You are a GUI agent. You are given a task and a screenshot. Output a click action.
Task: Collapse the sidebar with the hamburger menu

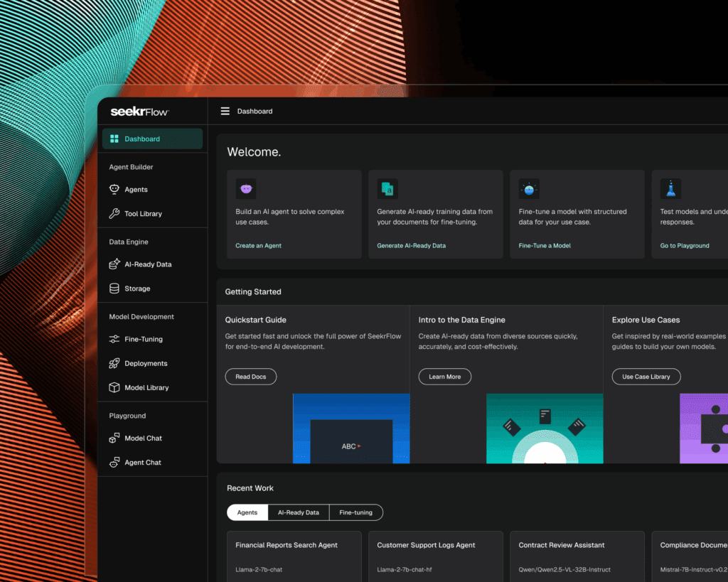(x=225, y=111)
